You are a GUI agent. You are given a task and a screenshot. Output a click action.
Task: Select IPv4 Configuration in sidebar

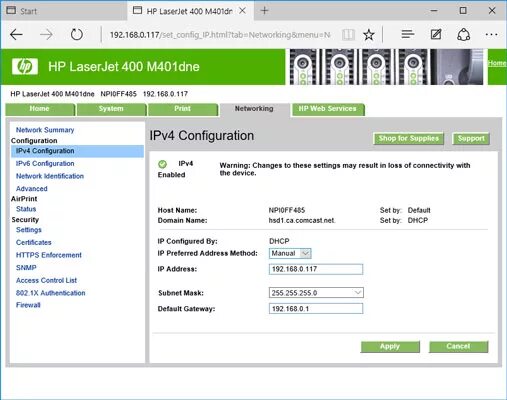pos(77,151)
